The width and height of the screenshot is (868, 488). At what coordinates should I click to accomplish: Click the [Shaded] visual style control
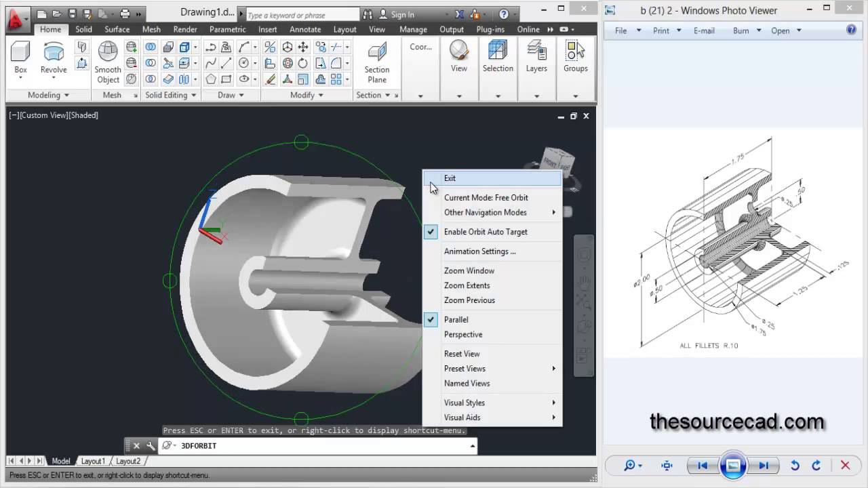[84, 115]
